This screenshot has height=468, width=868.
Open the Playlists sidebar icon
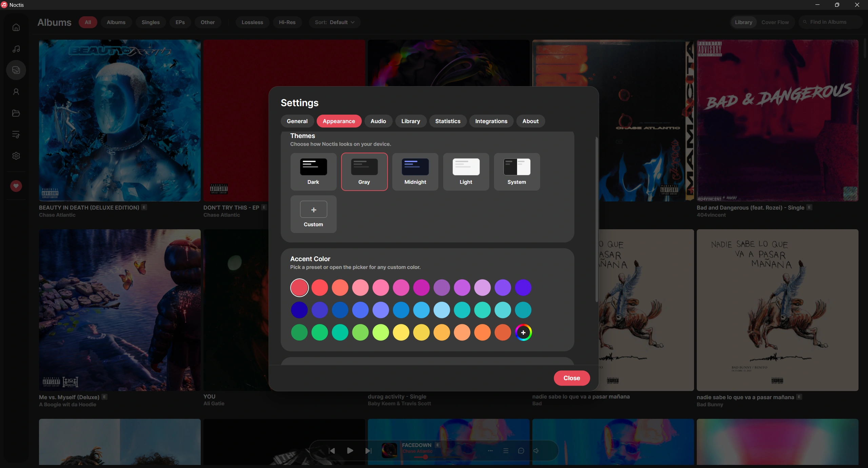tap(16, 134)
